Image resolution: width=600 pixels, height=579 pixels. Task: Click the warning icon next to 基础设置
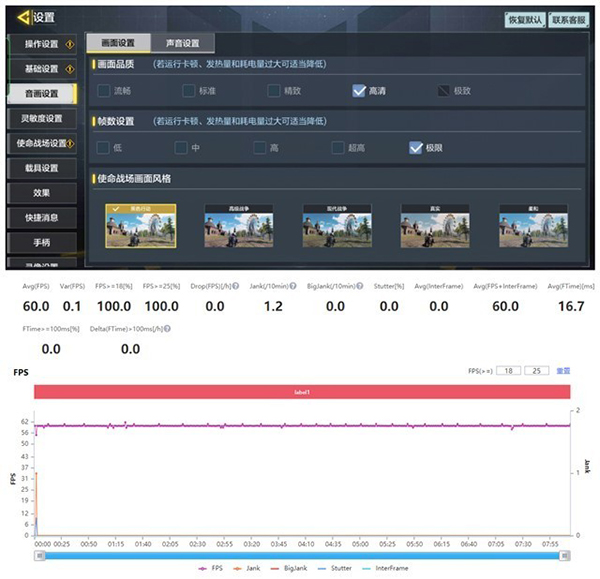pyautogui.click(x=69, y=69)
